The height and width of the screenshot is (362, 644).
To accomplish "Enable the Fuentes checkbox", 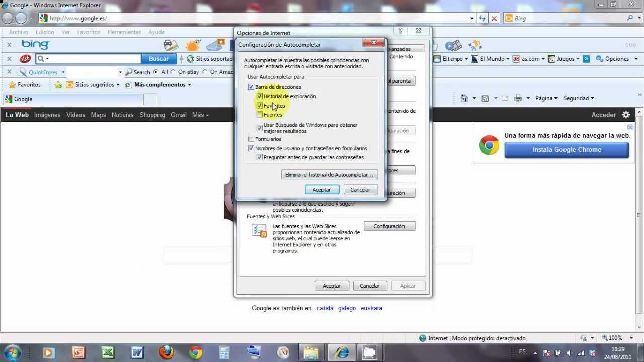I will point(260,115).
